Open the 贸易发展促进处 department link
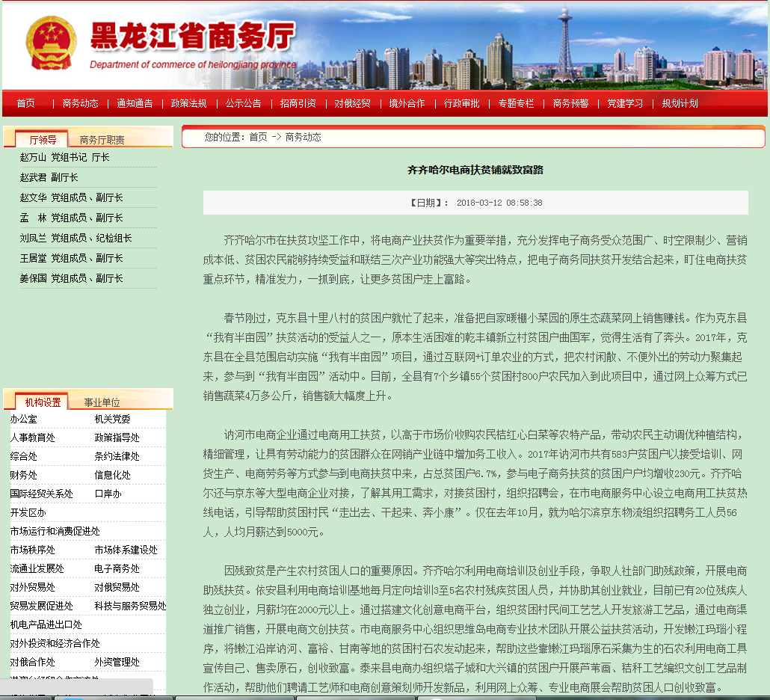 tap(41, 606)
